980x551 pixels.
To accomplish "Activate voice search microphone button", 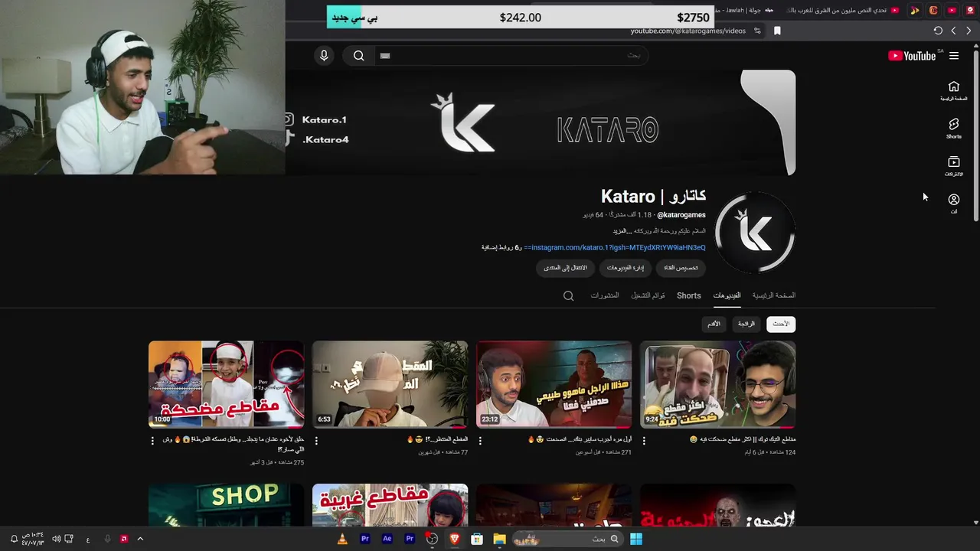I will pos(324,55).
